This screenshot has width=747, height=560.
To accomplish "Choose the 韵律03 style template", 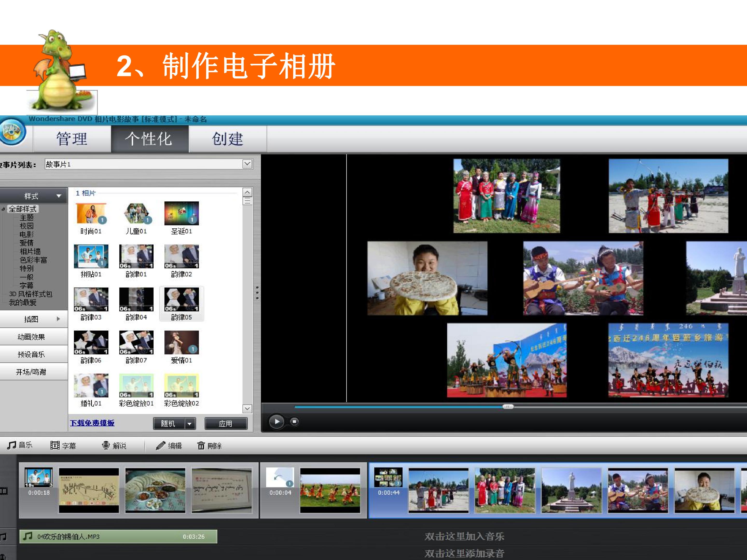I will [91, 304].
